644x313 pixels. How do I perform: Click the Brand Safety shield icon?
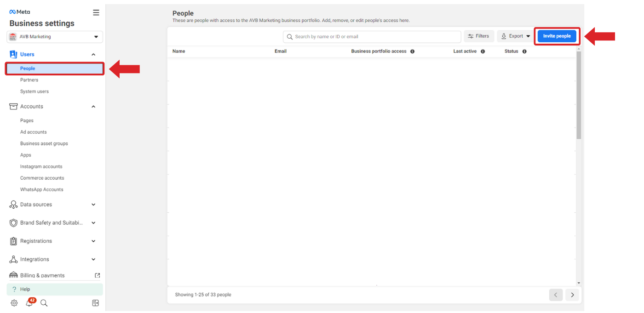[x=13, y=222]
